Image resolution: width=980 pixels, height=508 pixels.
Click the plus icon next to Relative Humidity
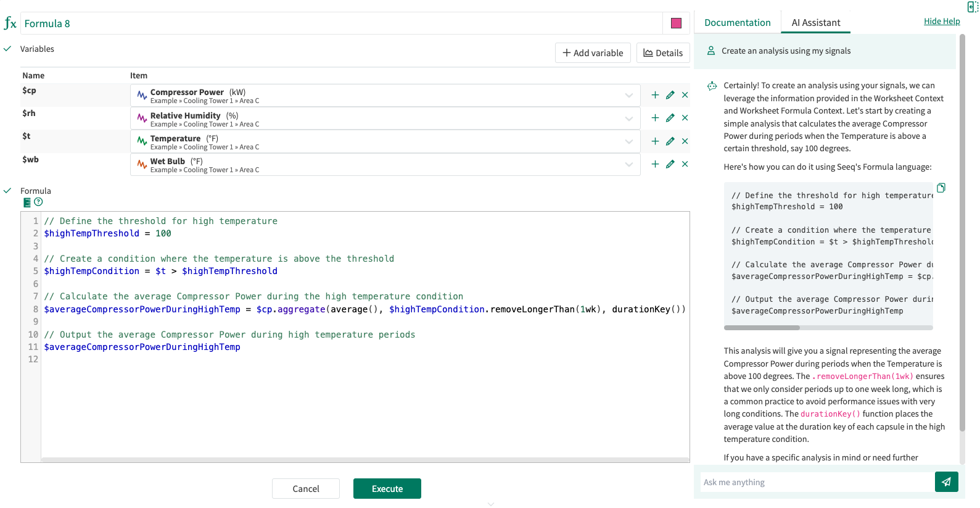coord(655,118)
